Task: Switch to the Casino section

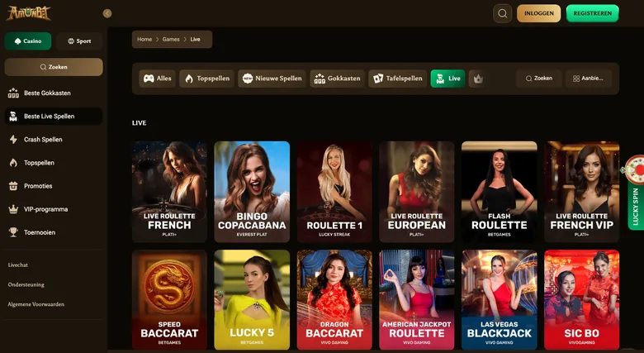Action: [28, 41]
